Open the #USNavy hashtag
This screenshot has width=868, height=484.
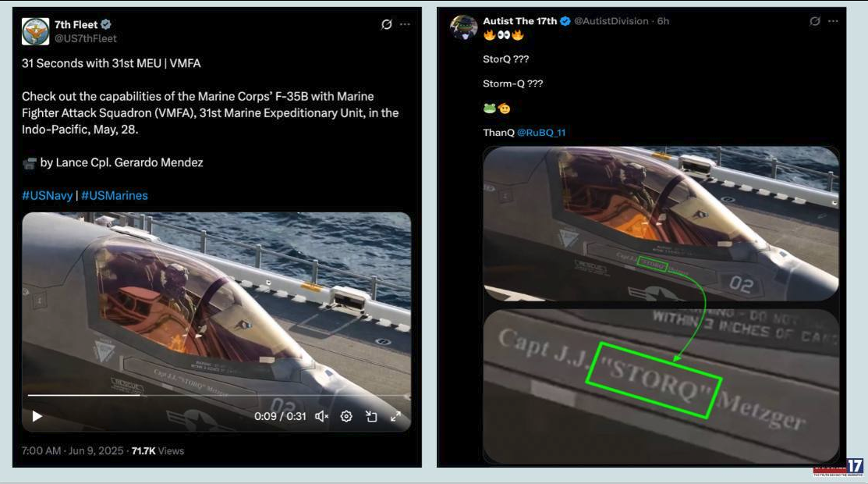[x=47, y=196]
